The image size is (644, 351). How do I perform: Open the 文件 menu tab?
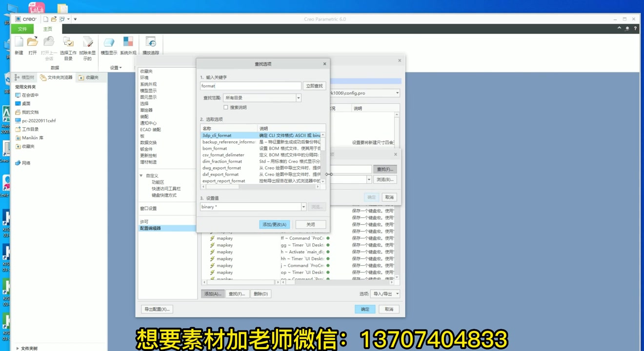point(22,29)
